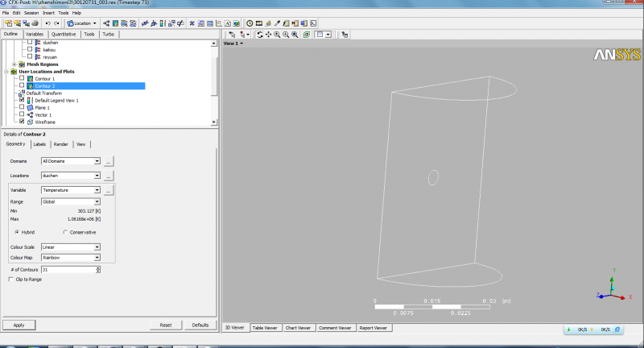Tick the Clip to Range checkbox

click(x=10, y=280)
